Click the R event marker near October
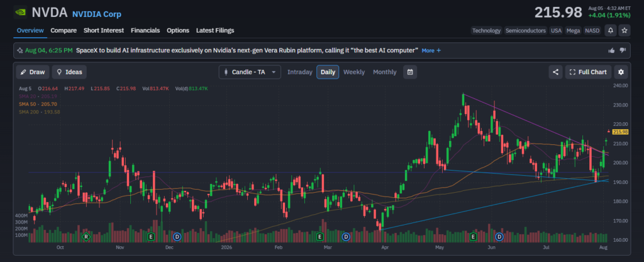Screen dimensions: 644x262 pos(86,237)
